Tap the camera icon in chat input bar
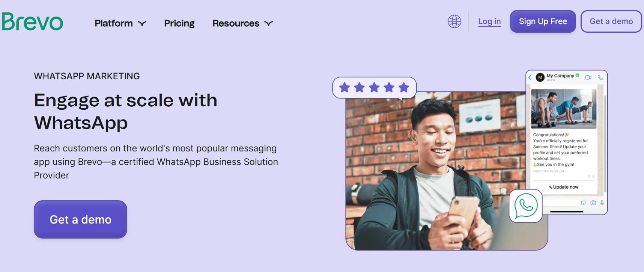Screen dimensions: 644x272 (593, 203)
